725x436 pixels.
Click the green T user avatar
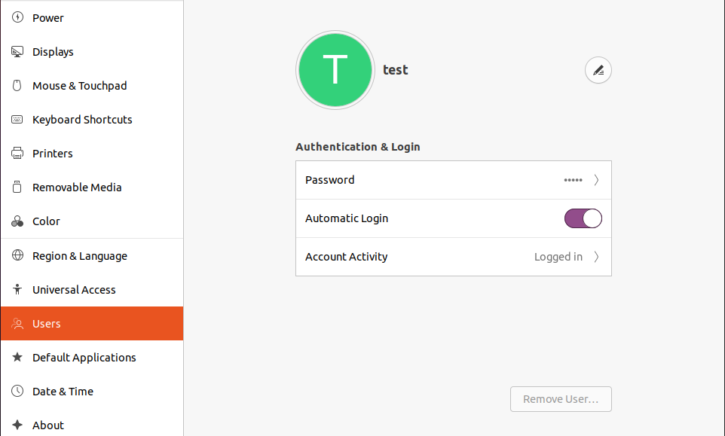coord(335,70)
